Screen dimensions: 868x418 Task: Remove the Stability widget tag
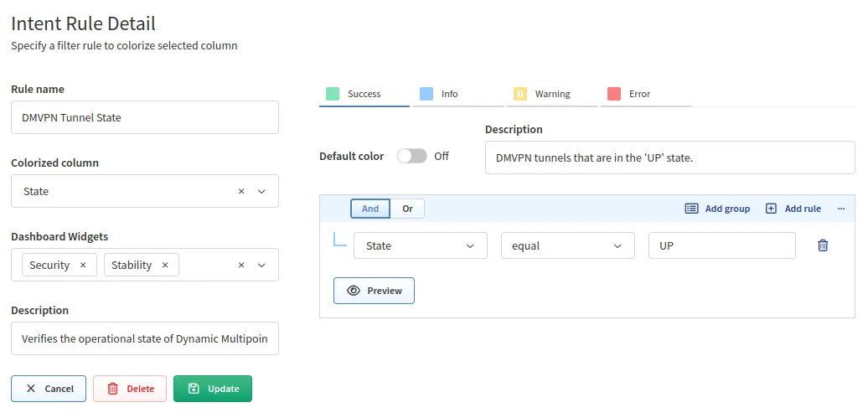pyautogui.click(x=165, y=265)
